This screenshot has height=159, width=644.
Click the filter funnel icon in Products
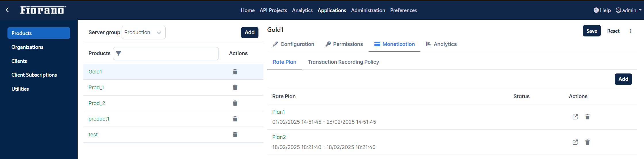coord(118,53)
